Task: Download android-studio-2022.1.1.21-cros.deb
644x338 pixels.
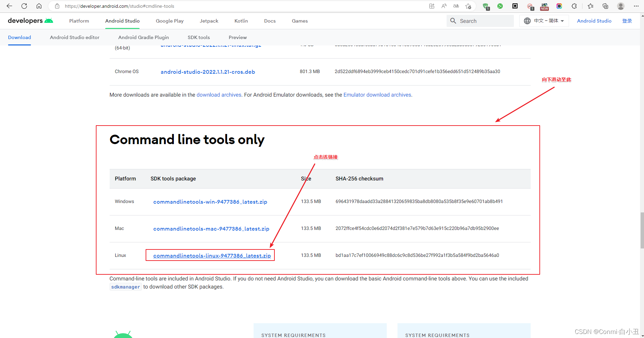Action: point(208,72)
